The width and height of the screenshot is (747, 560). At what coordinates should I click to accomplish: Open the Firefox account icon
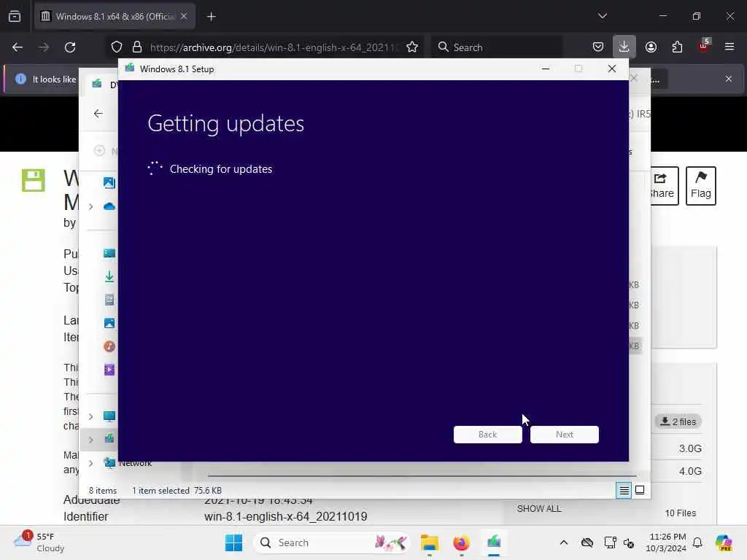coord(651,47)
